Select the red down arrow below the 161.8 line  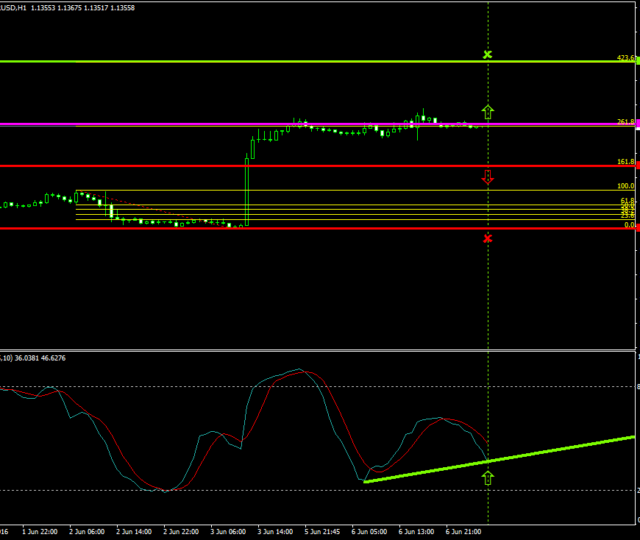(488, 178)
